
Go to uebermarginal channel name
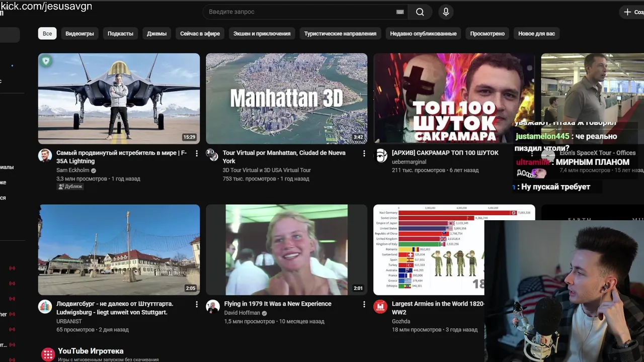409,162
